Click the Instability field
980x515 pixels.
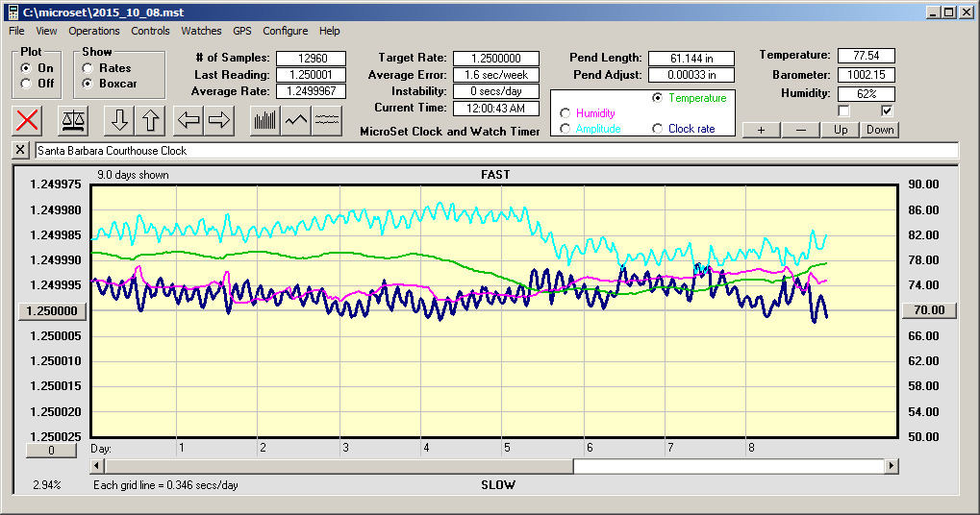coord(496,91)
